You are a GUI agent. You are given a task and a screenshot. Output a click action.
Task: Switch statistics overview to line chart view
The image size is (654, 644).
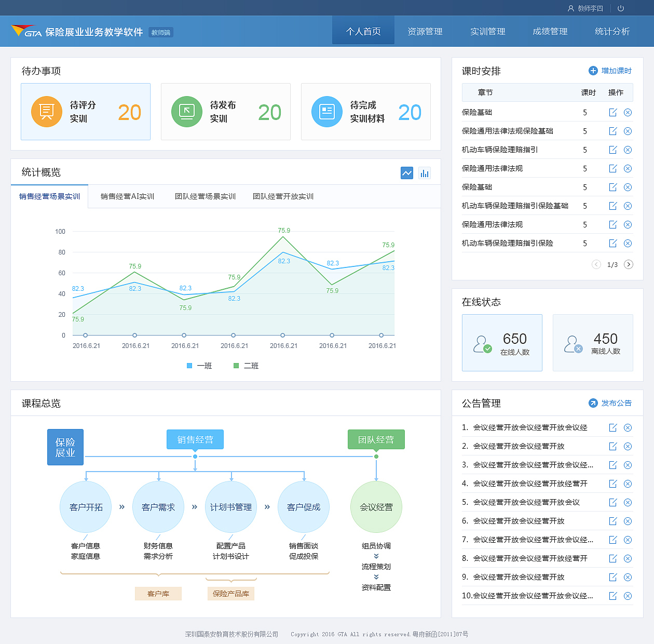pos(407,173)
